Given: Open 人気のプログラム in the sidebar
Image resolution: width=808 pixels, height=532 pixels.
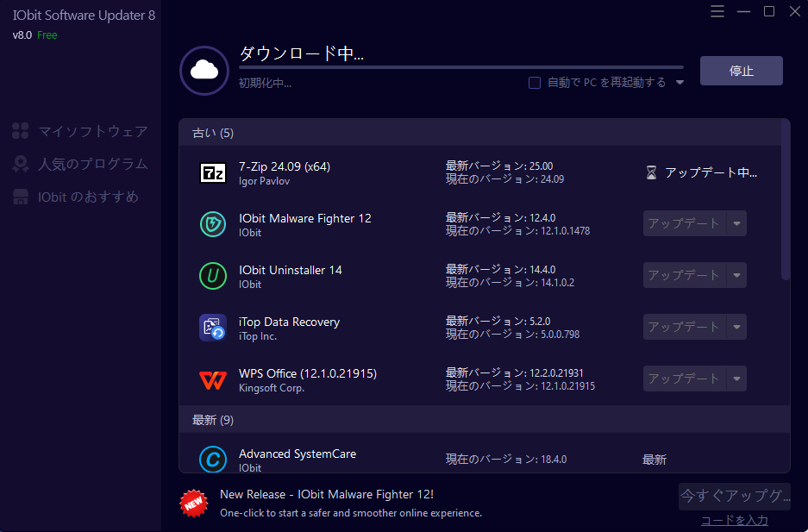Looking at the screenshot, I should point(80,164).
